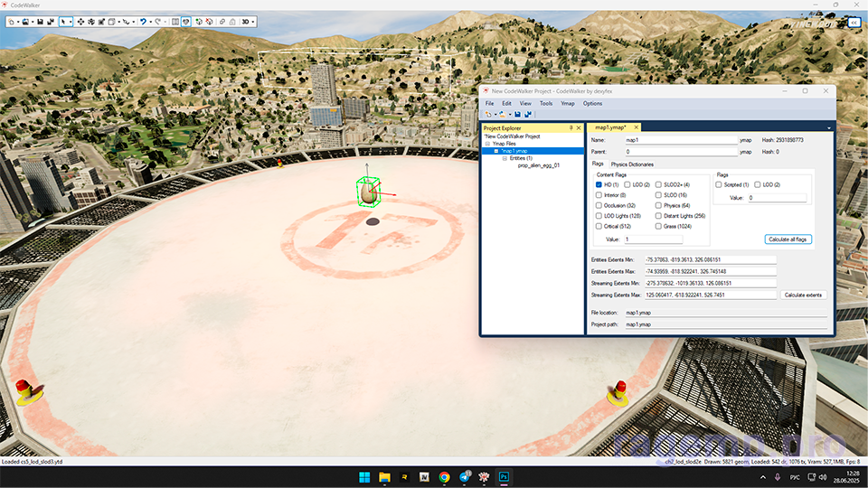868x488 pixels.
Task: Enable the Distant Lights (256) flag
Action: tap(658, 216)
